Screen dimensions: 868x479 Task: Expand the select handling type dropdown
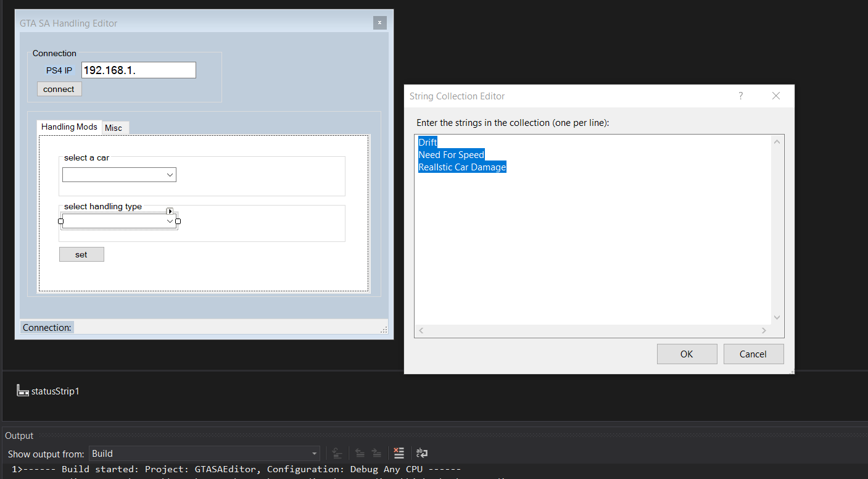point(170,220)
